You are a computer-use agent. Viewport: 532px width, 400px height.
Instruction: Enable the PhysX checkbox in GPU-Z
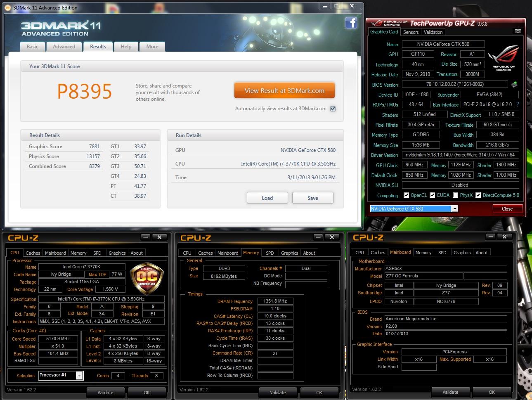[x=456, y=195]
